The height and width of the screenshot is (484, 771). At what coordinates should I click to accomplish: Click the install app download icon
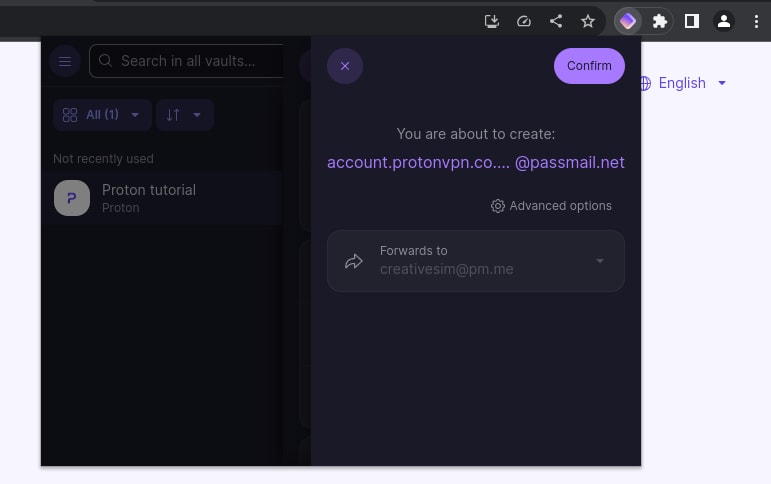[x=492, y=21]
